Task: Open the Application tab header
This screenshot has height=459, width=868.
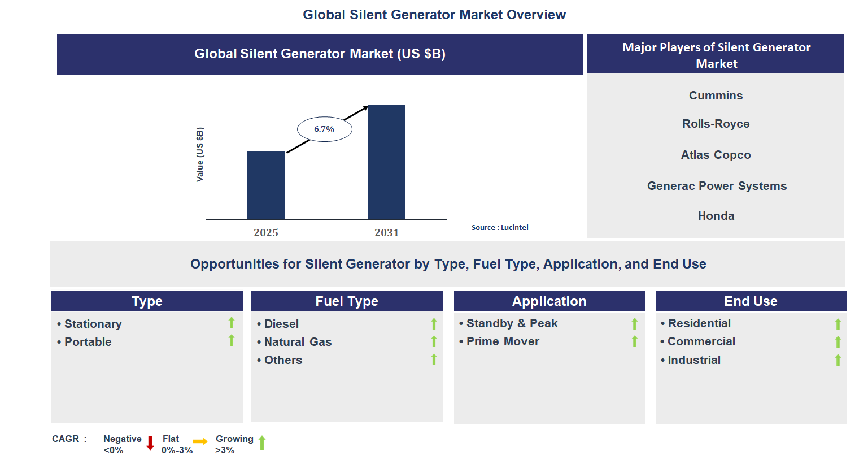Action: pos(549,301)
